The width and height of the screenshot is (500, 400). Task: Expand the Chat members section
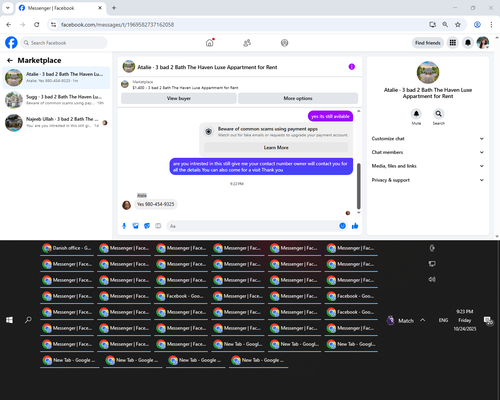pos(428,152)
